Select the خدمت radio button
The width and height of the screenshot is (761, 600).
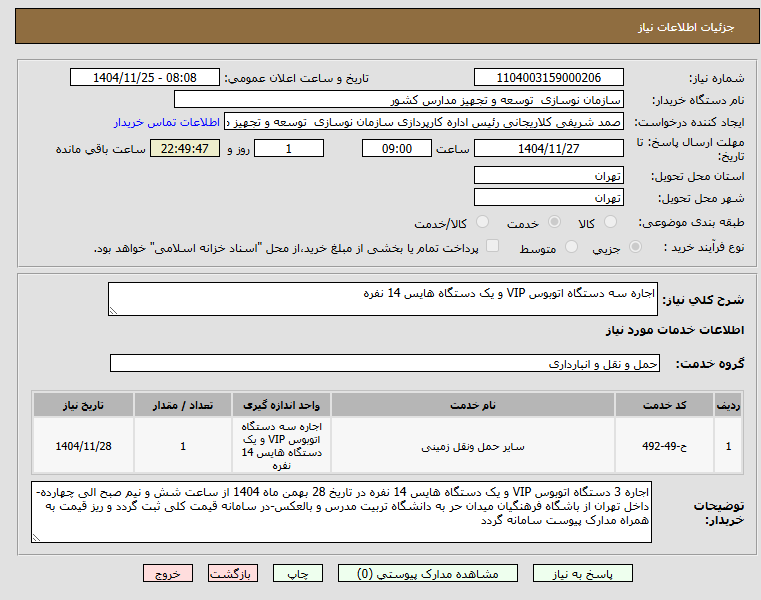click(554, 222)
